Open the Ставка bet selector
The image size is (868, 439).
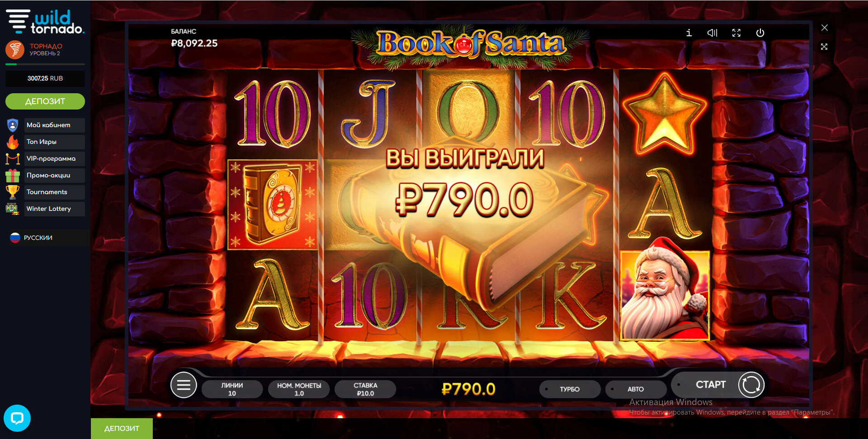coord(365,389)
